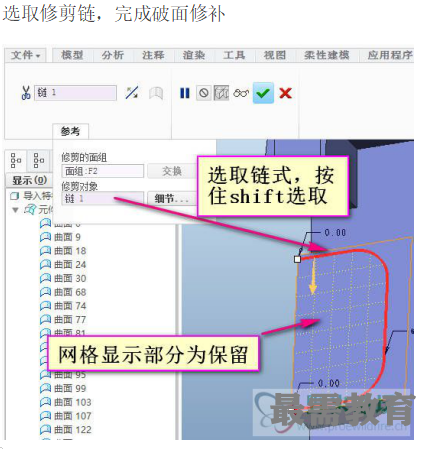Click the surface icon beside 曲面 24

click(x=45, y=265)
